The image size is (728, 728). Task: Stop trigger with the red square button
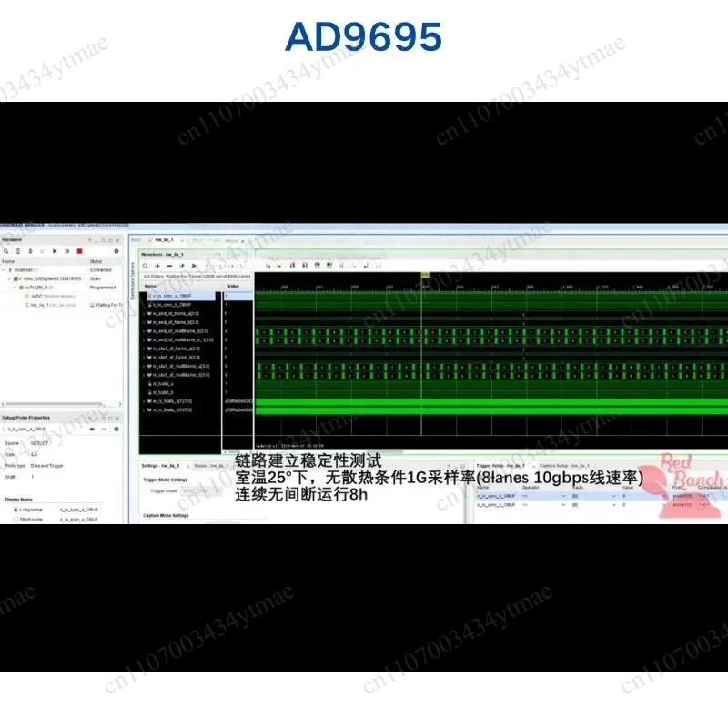tap(79, 251)
